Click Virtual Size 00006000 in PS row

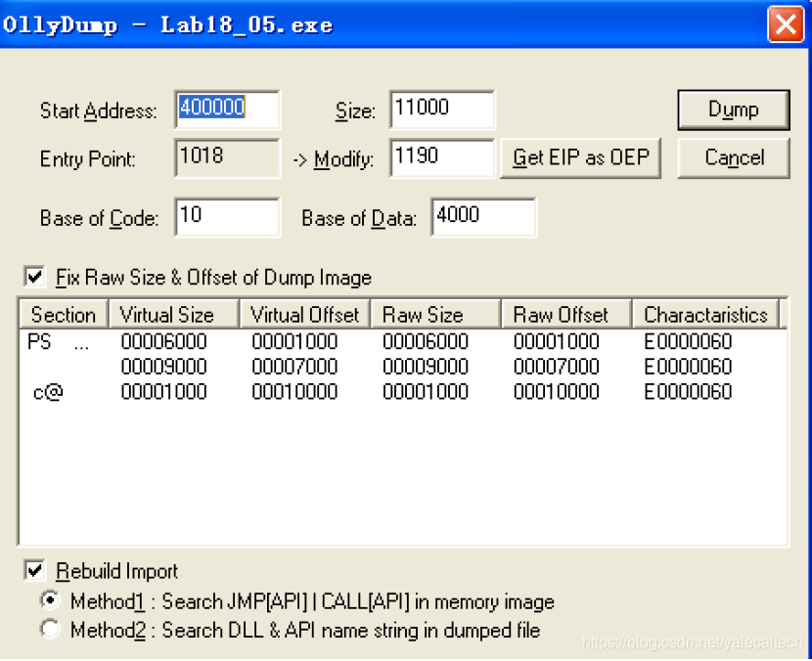(x=163, y=341)
